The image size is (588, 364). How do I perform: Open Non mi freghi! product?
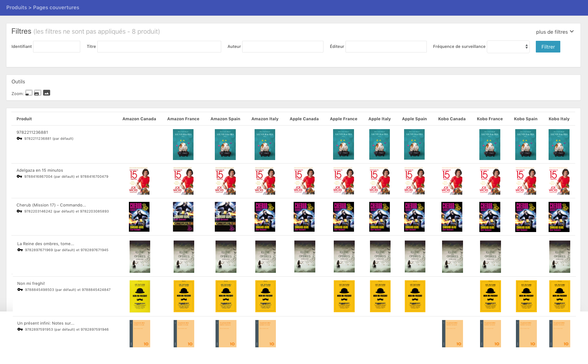click(31, 283)
